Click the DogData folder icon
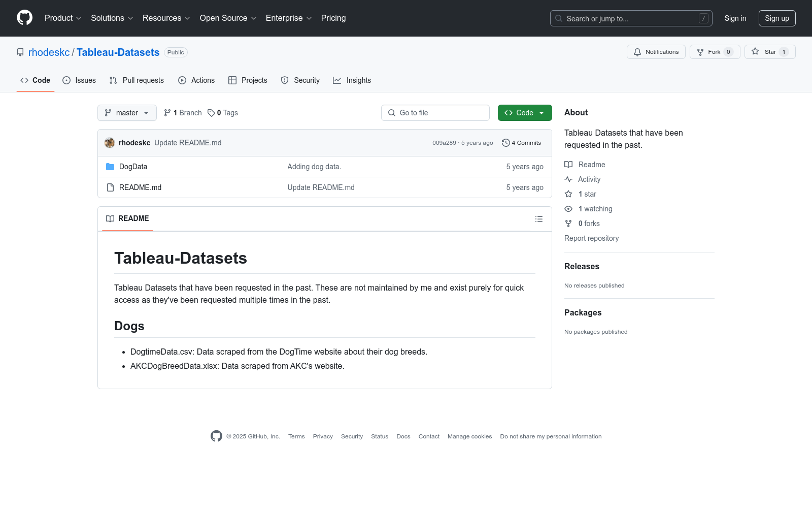Viewport: 812px width, 508px height. (x=110, y=167)
